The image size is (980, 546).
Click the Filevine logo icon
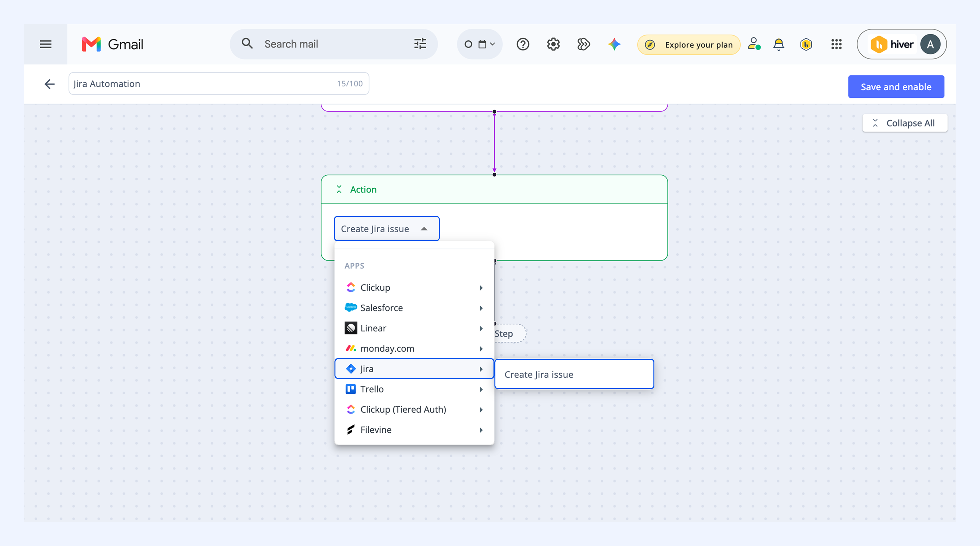(351, 429)
